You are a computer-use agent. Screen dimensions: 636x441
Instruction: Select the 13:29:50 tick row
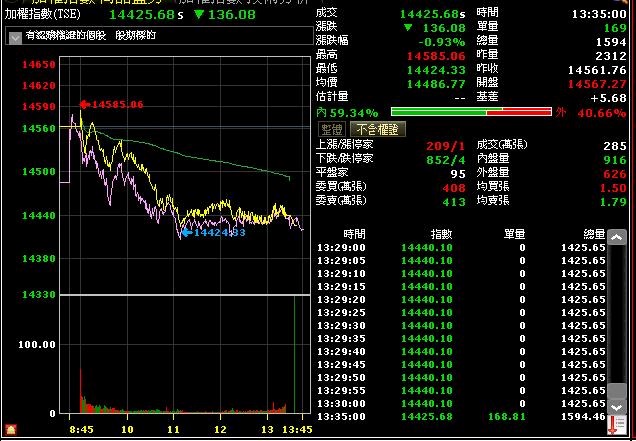461,377
